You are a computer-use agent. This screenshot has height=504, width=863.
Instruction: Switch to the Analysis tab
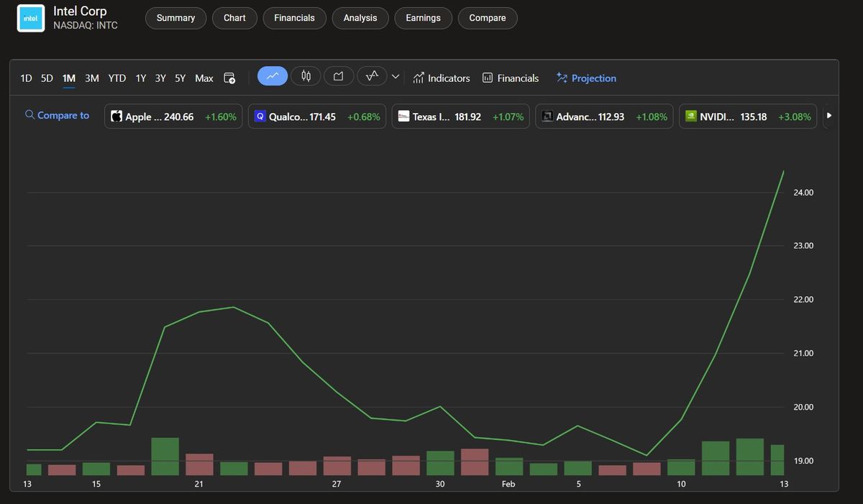[360, 18]
